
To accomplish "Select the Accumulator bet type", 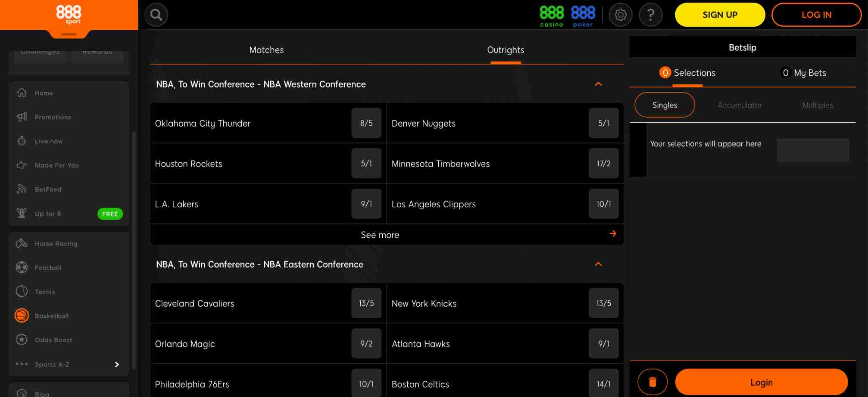I will tap(740, 105).
